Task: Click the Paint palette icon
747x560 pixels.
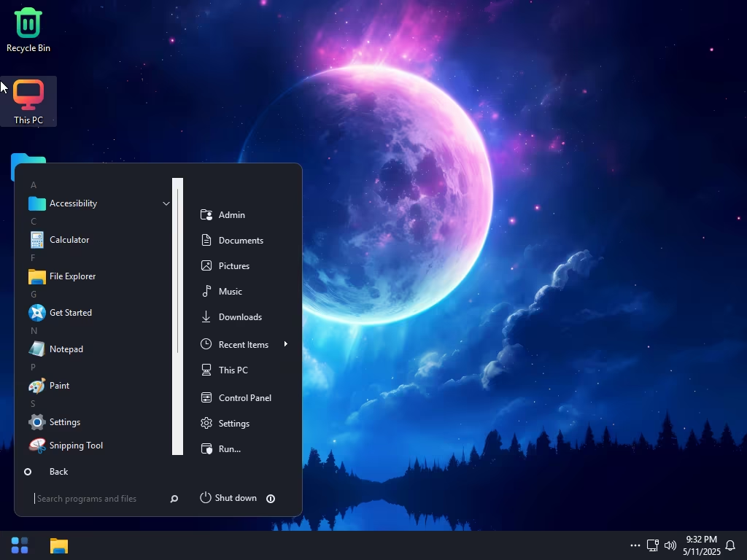Action: coord(36,386)
